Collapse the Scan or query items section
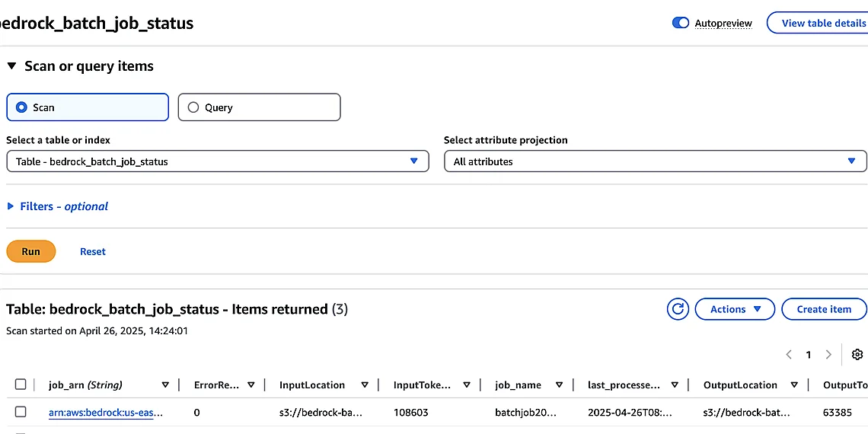 coord(13,66)
